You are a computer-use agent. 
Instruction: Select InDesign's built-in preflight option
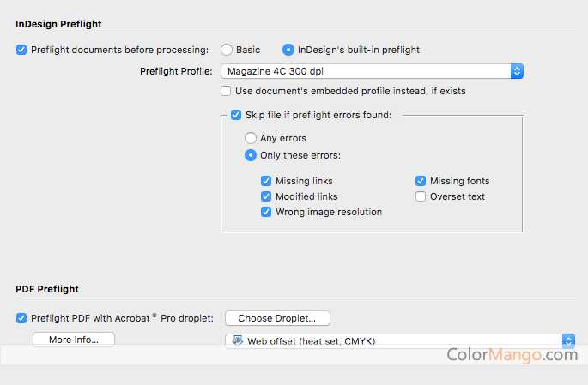pyautogui.click(x=288, y=50)
